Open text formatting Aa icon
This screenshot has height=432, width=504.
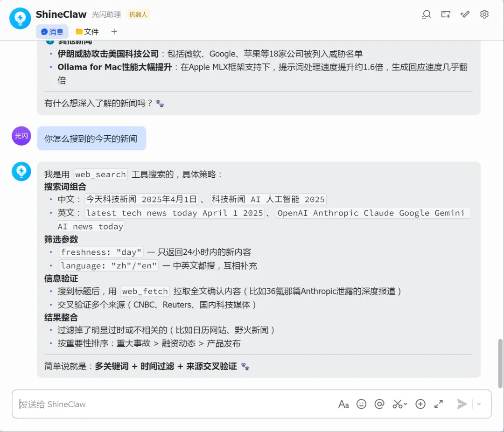point(343,404)
